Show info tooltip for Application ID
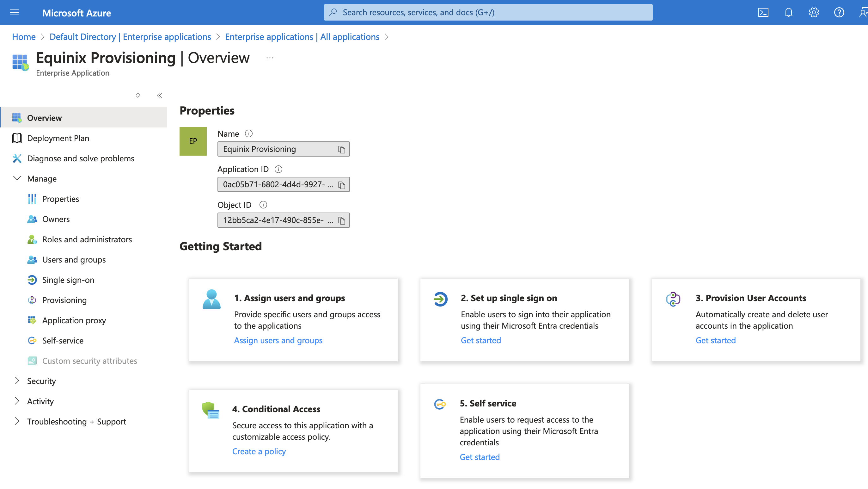The height and width of the screenshot is (489, 868). click(278, 169)
